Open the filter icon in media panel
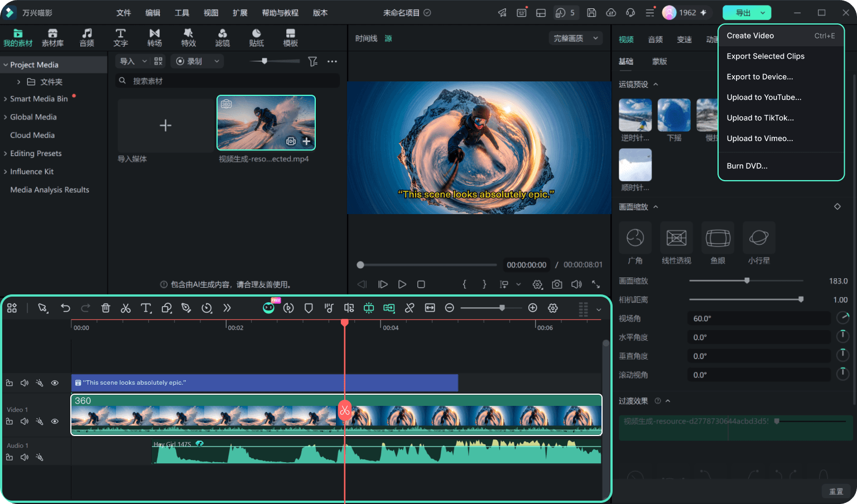The image size is (857, 504). (313, 61)
